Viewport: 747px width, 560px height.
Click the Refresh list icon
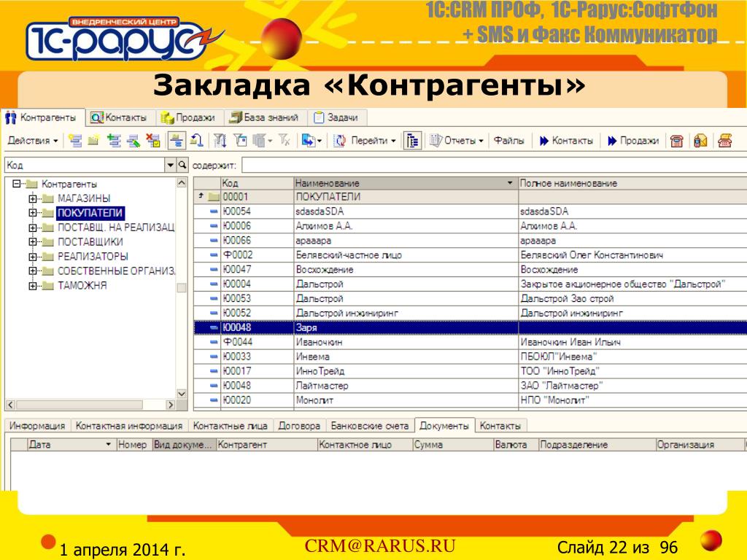pos(339,141)
